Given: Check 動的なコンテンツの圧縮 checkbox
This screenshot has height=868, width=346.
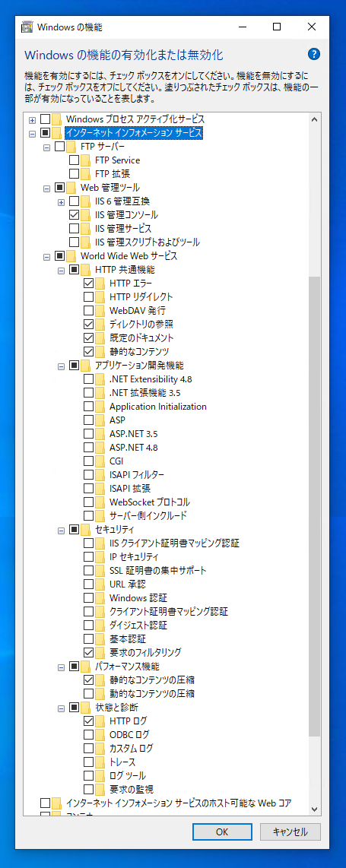Looking at the screenshot, I should [88, 694].
